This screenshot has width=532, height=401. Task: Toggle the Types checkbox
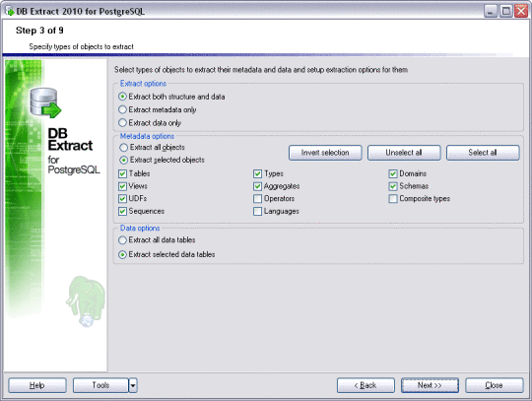(257, 174)
